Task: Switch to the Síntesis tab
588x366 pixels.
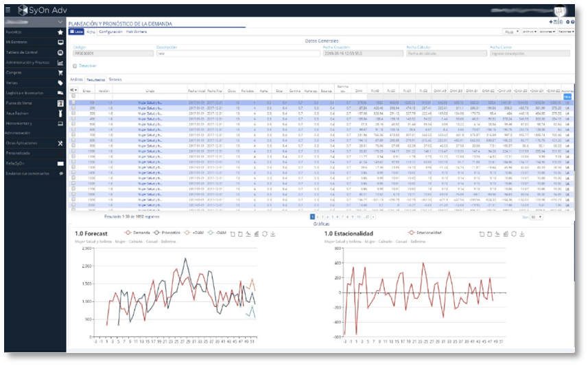Action: pyautogui.click(x=115, y=80)
